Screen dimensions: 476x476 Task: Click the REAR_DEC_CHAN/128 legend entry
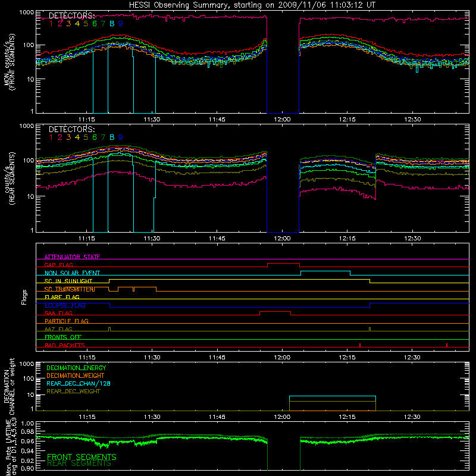point(79,383)
